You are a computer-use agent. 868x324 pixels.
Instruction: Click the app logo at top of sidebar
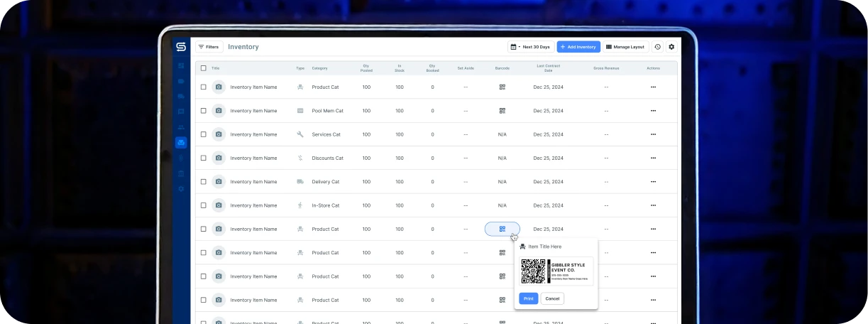pyautogui.click(x=181, y=47)
